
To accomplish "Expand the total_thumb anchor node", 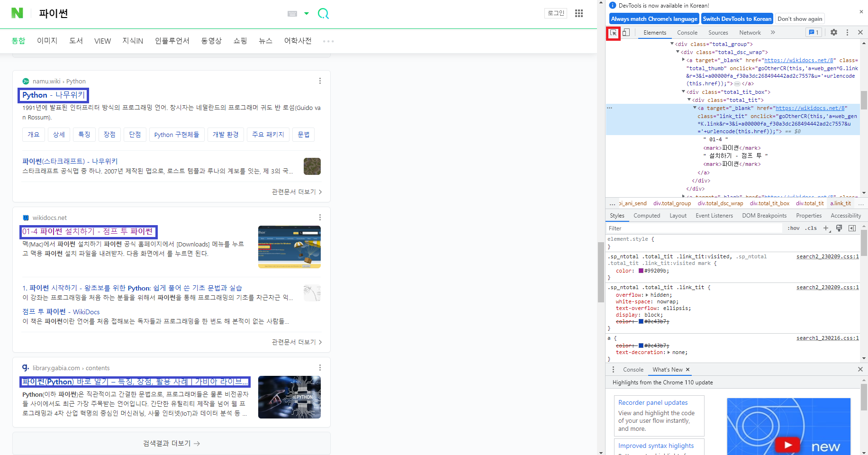I will coord(683,60).
